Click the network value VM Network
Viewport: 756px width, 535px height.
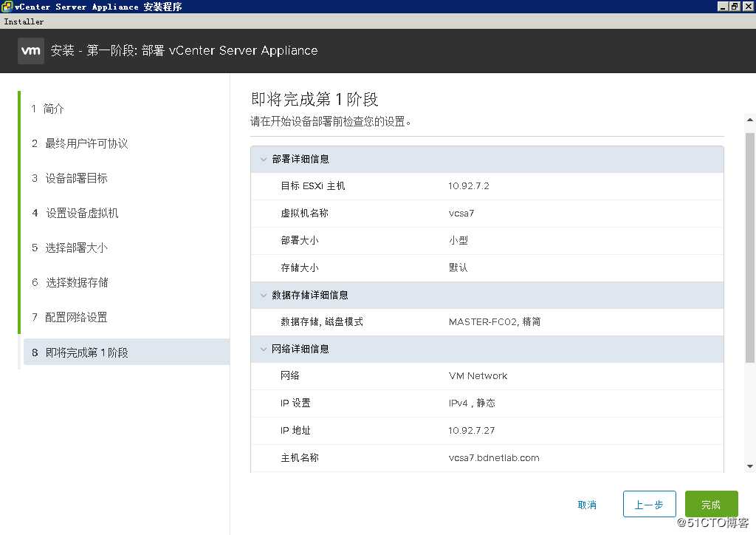coord(478,376)
